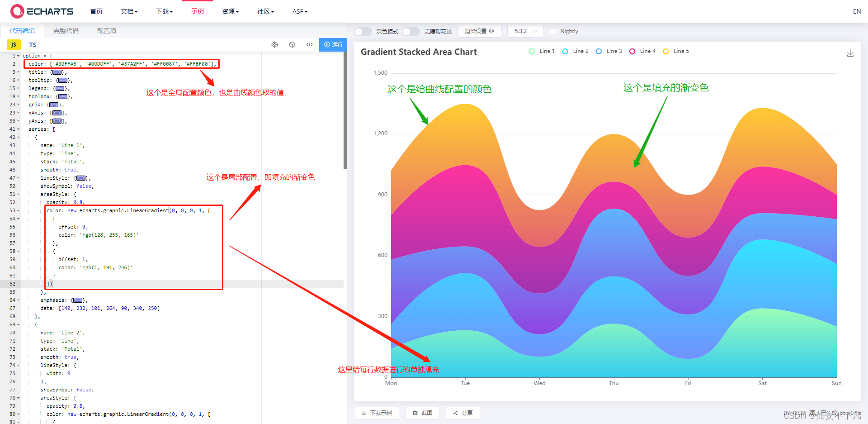Switch editor language to TS
The image size is (868, 424).
33,45
